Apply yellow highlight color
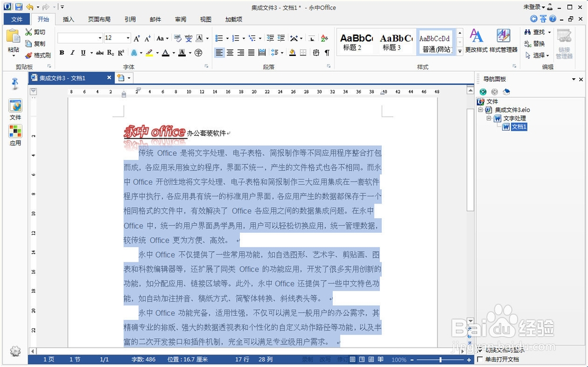The height and width of the screenshot is (367, 588). pos(149,53)
